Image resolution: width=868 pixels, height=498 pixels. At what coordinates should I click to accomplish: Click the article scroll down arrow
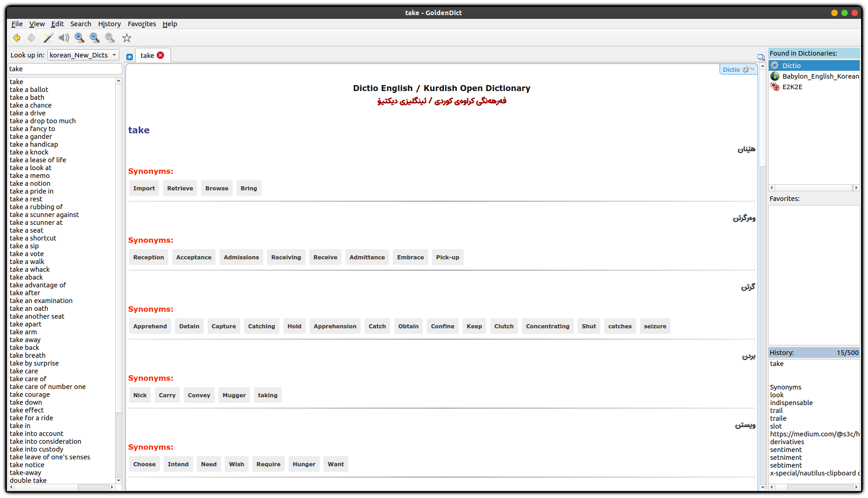(763, 487)
